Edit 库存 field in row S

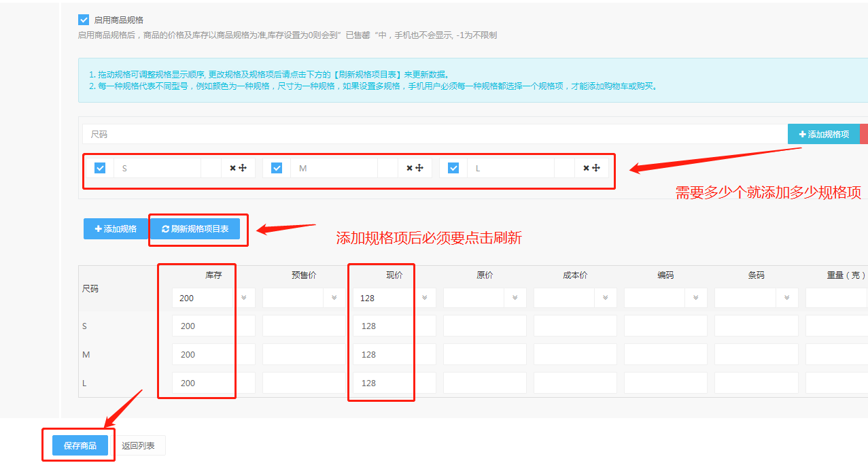pyautogui.click(x=213, y=326)
